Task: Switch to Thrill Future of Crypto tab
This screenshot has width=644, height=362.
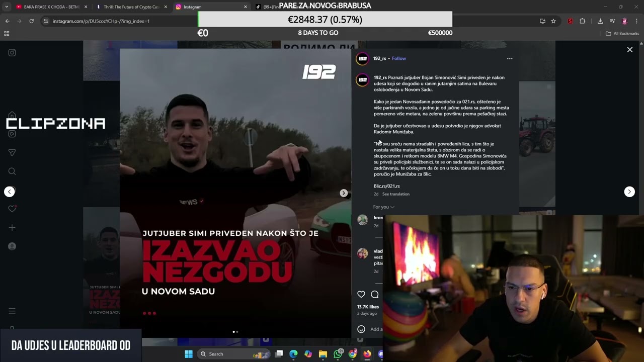Action: (131, 7)
